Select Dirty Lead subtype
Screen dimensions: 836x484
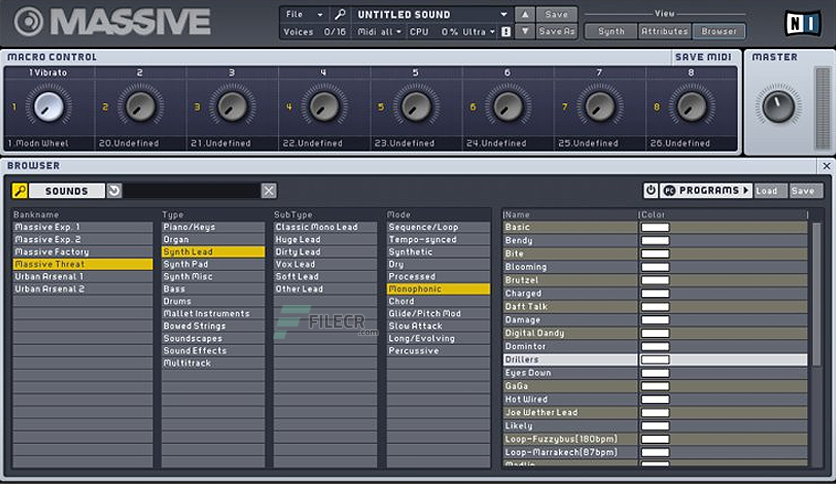point(325,252)
